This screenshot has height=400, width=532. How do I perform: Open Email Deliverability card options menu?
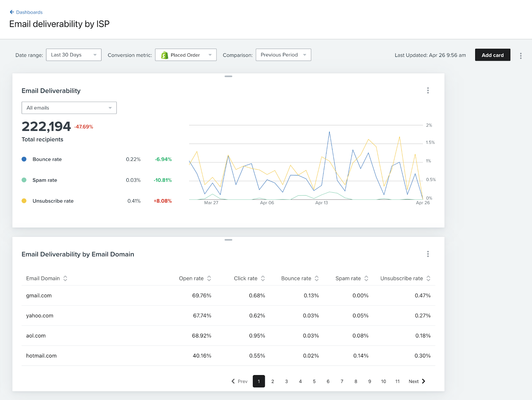pyautogui.click(x=428, y=91)
